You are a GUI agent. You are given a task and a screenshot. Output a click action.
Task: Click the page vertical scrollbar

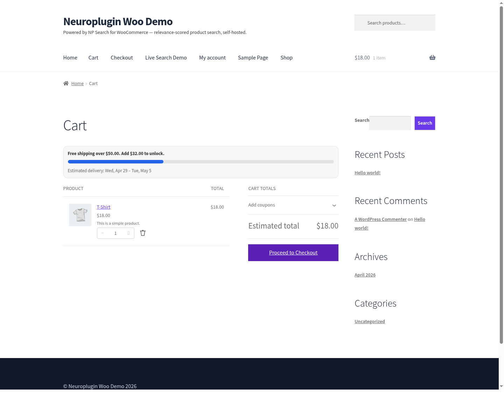click(501, 175)
